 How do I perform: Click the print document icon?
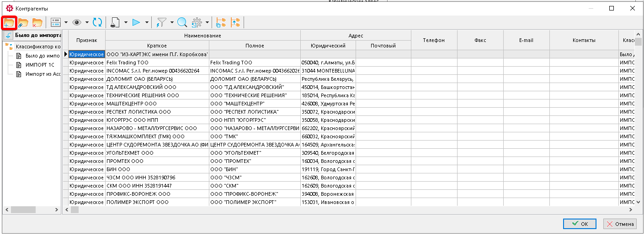(116, 22)
